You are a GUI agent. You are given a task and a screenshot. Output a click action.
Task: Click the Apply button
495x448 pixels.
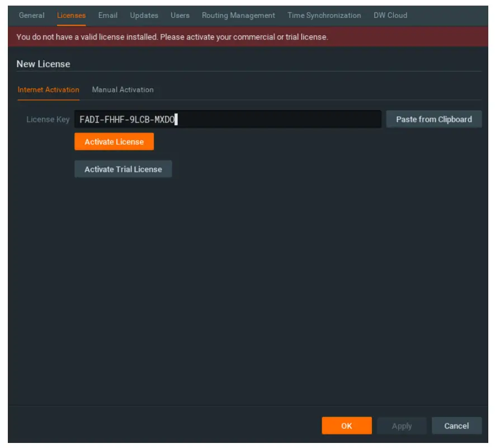pyautogui.click(x=402, y=426)
